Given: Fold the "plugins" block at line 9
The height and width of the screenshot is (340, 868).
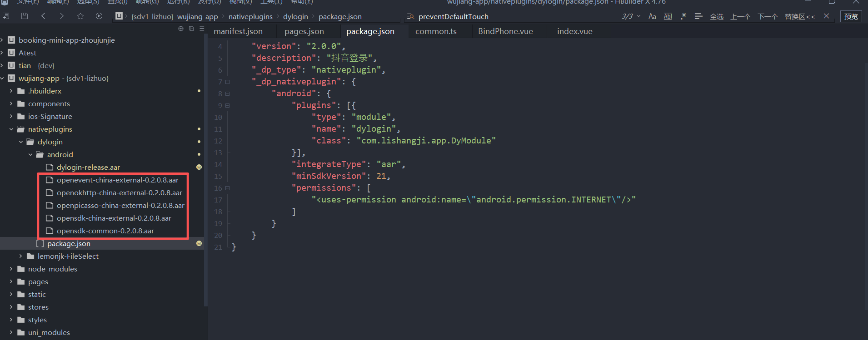Looking at the screenshot, I should pyautogui.click(x=228, y=105).
